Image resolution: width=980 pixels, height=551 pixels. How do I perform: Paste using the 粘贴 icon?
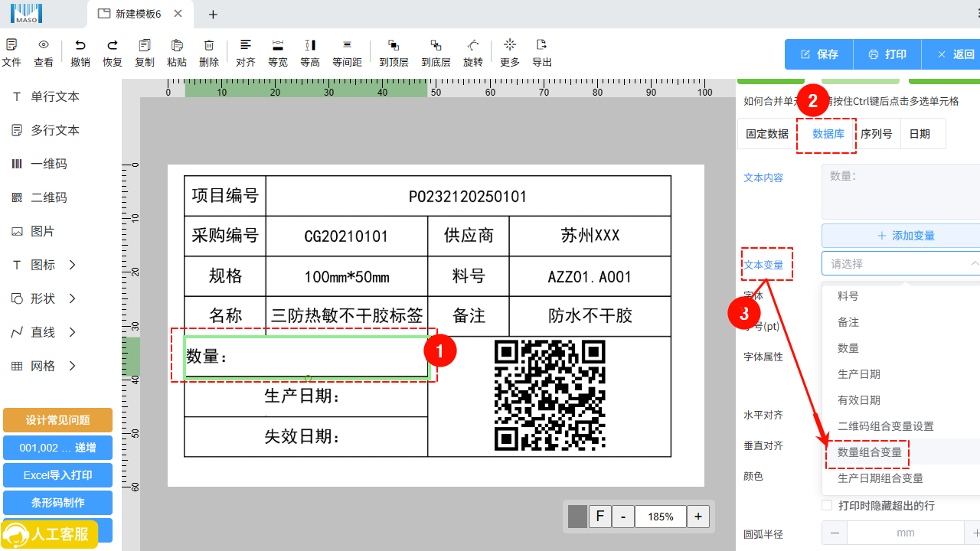(x=177, y=45)
